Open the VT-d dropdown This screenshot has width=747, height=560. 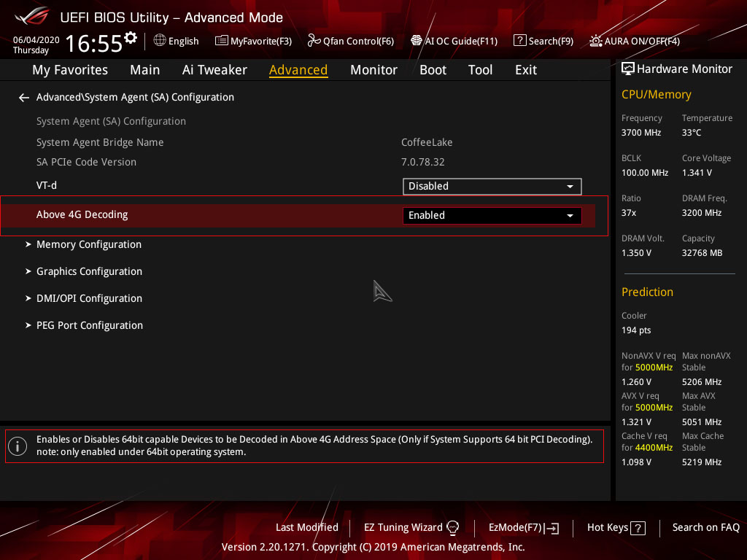(492, 186)
